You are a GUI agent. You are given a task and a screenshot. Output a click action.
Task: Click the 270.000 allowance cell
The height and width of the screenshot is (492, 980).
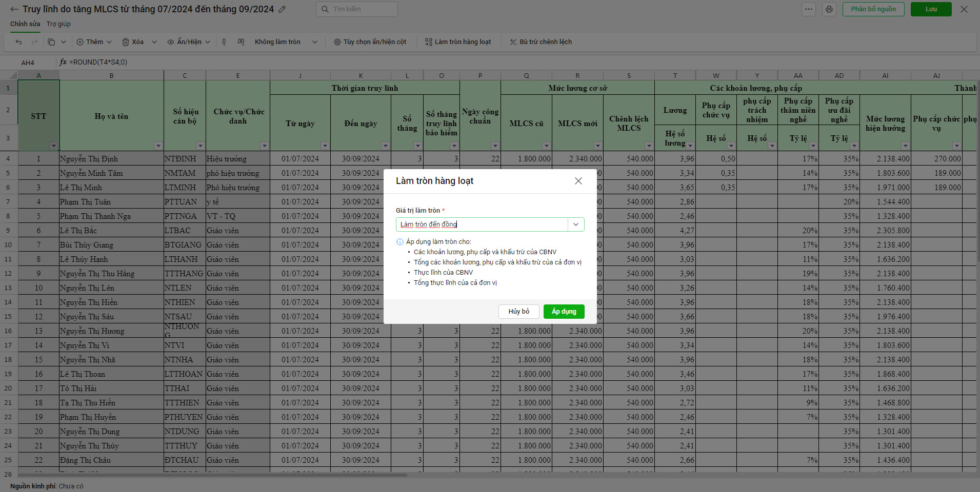click(937, 158)
